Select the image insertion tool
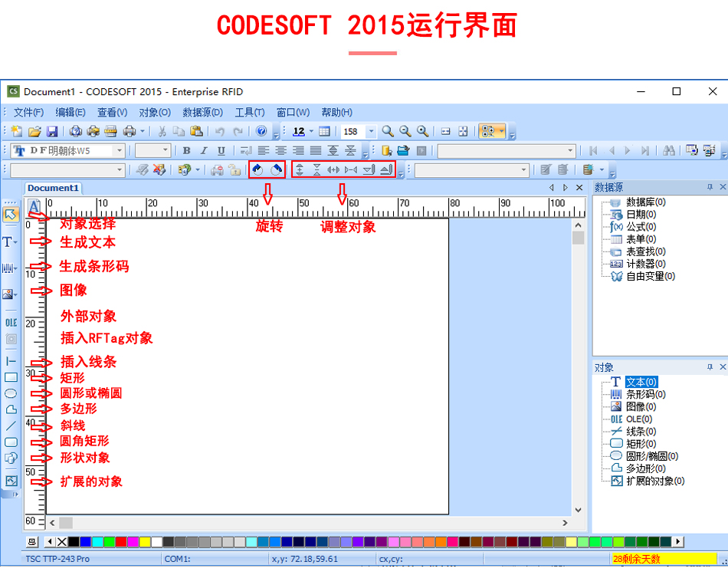728x575 pixels. pos(10,294)
